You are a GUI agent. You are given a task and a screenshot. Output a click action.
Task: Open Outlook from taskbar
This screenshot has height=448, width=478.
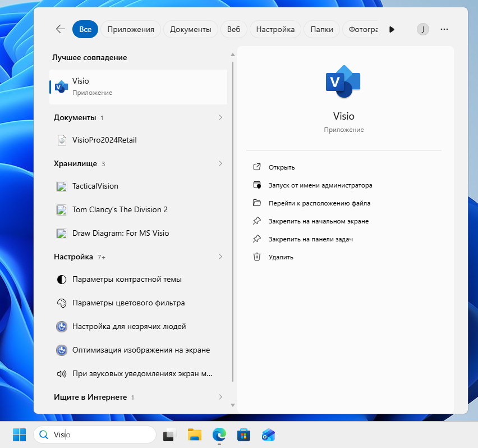coord(268,435)
